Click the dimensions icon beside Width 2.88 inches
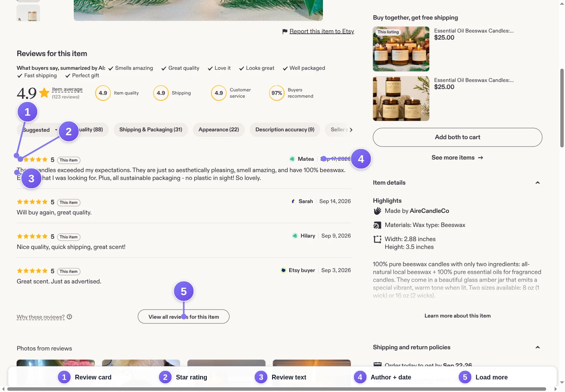Screen dimensions: 565x392 [377, 239]
